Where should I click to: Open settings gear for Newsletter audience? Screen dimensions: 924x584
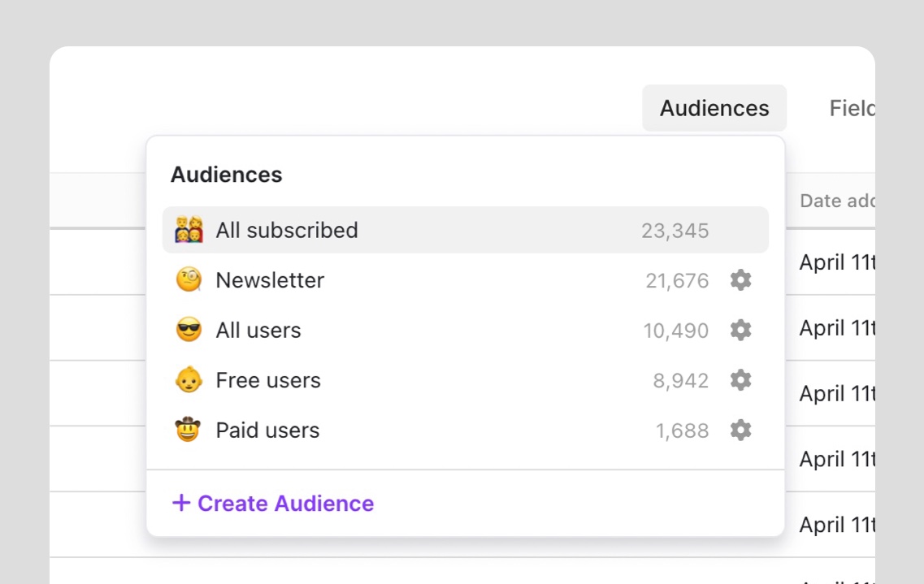[x=740, y=280]
